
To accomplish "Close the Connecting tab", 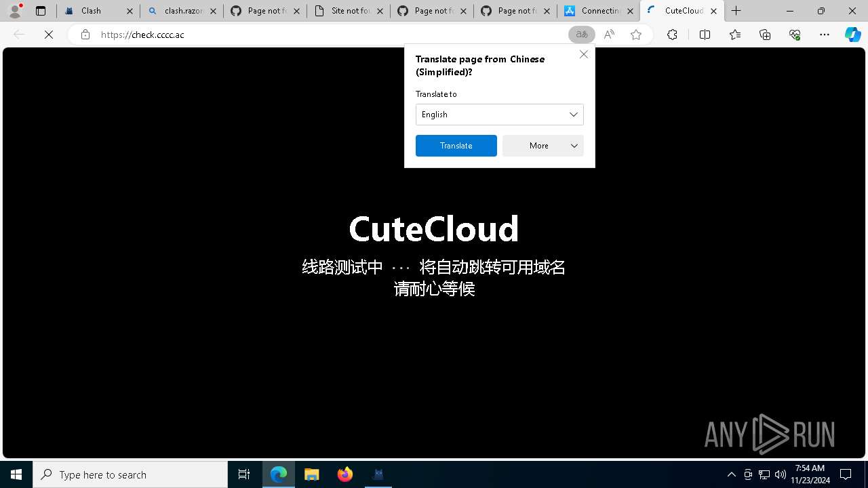I will coord(630,11).
